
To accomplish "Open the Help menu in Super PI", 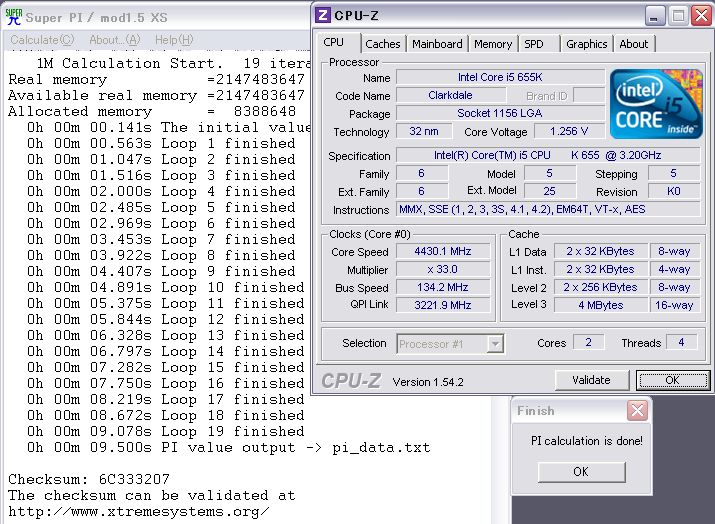I will click(174, 40).
